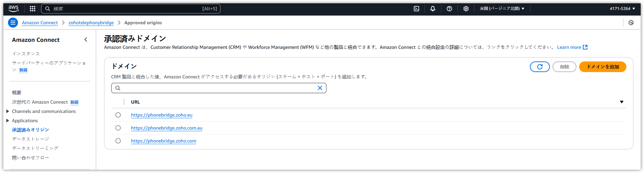Click the 削除 button
Screen dimensions: 644x183
point(564,67)
